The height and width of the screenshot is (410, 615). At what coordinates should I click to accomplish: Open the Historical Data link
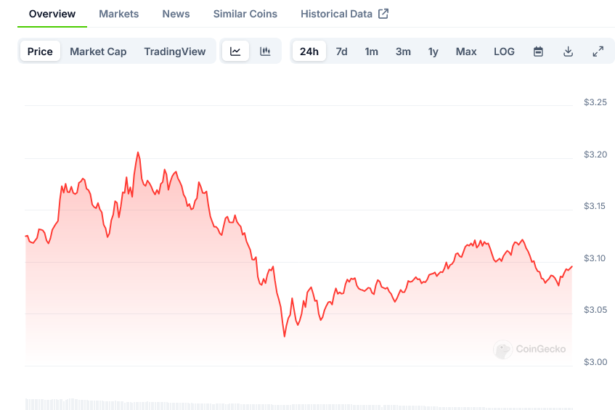[x=336, y=14]
